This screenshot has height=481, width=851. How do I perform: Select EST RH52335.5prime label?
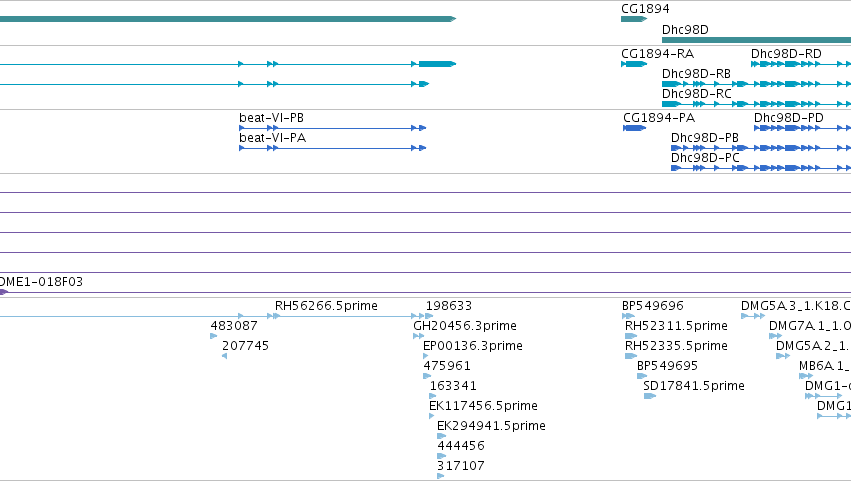point(676,346)
